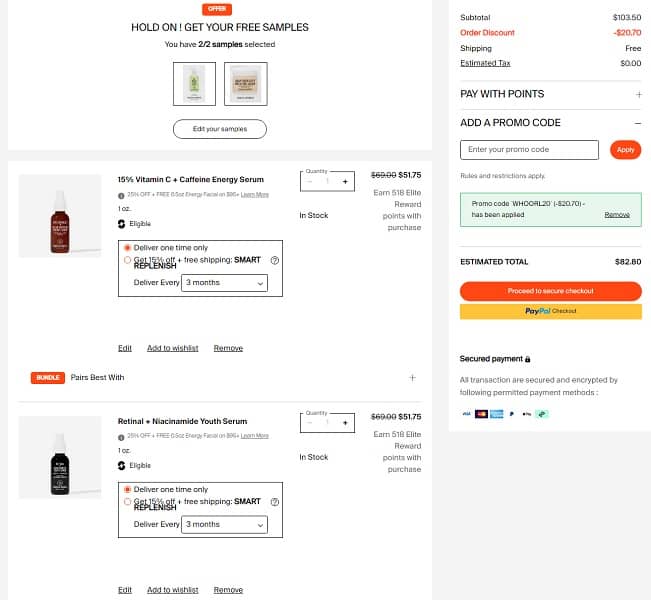Image resolution: width=651 pixels, height=600 pixels.
Task: Open Deliver Every dropdown for Vitamin C serum
Action: tap(224, 283)
